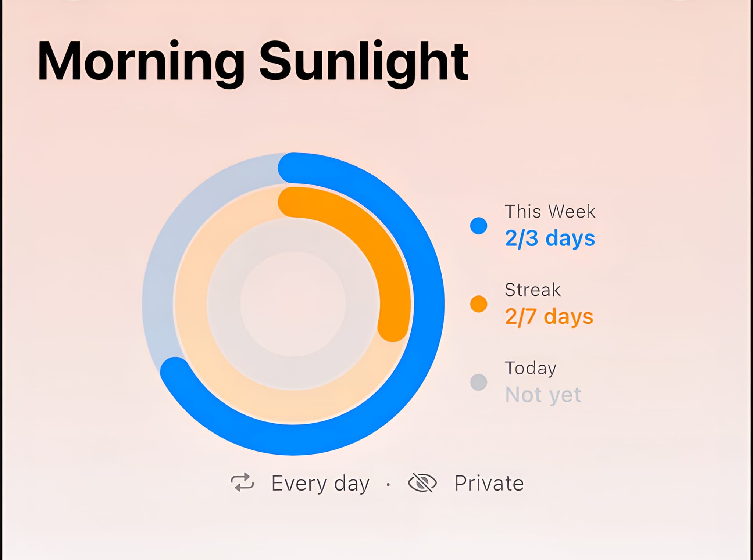Click the This Week label
753x560 pixels.
click(550, 212)
